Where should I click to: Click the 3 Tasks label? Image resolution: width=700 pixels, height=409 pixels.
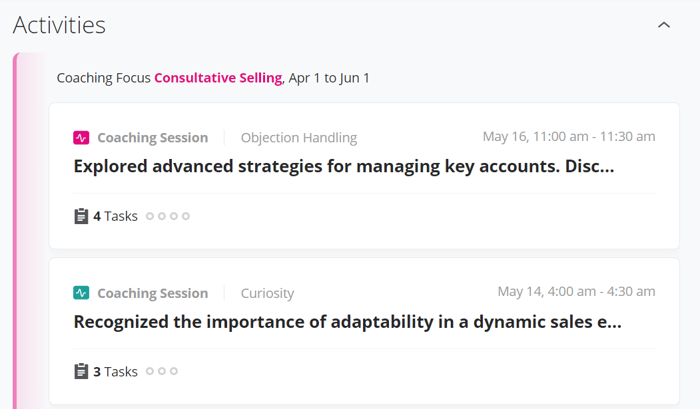pyautogui.click(x=116, y=371)
